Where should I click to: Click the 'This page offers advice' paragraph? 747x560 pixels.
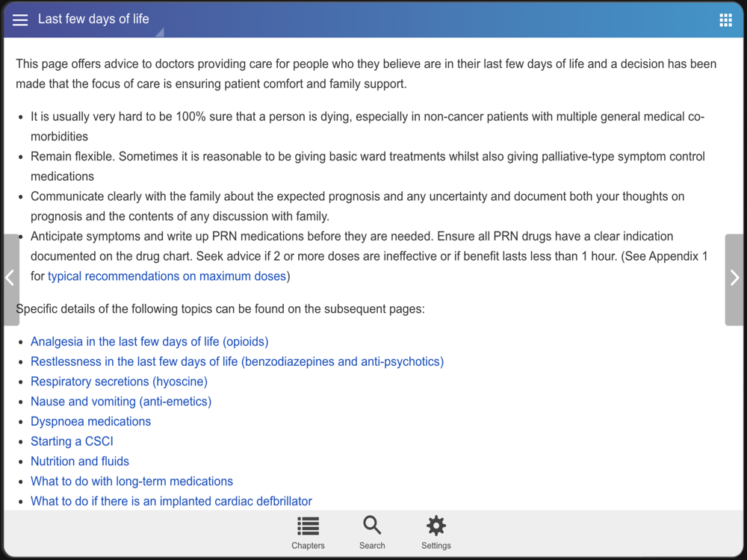(x=366, y=74)
